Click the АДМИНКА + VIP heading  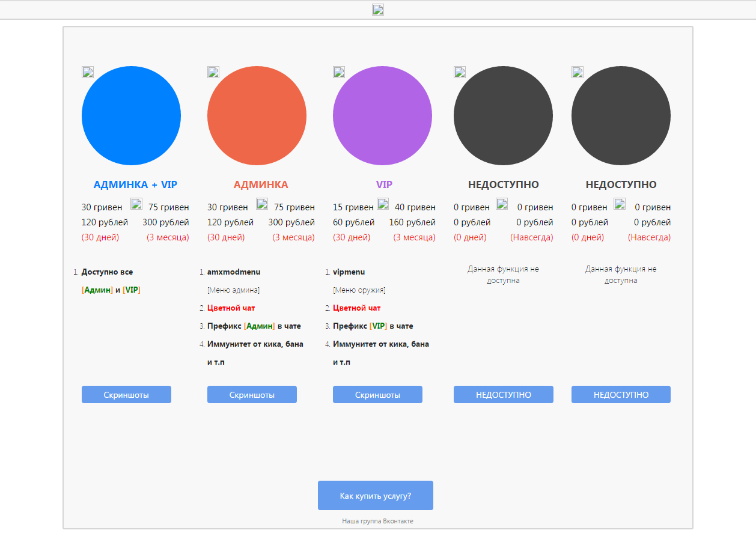coord(135,184)
